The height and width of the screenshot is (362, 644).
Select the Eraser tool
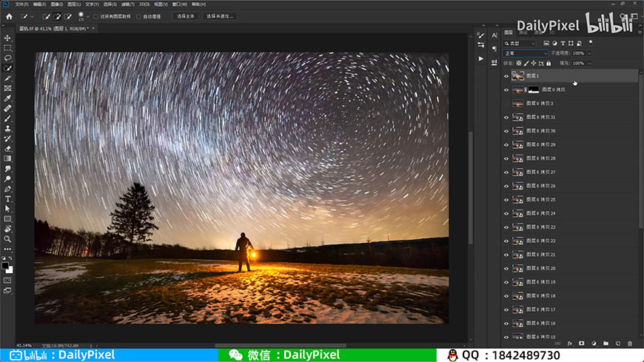(x=7, y=149)
